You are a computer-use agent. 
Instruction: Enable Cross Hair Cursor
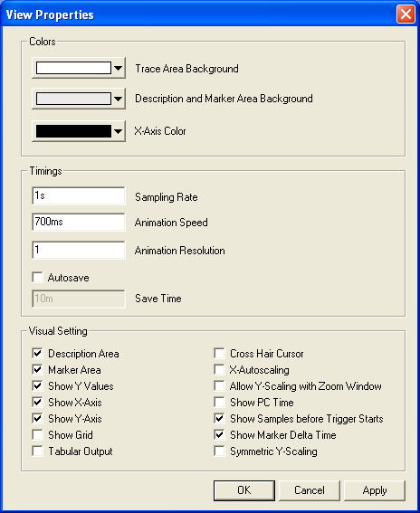219,353
